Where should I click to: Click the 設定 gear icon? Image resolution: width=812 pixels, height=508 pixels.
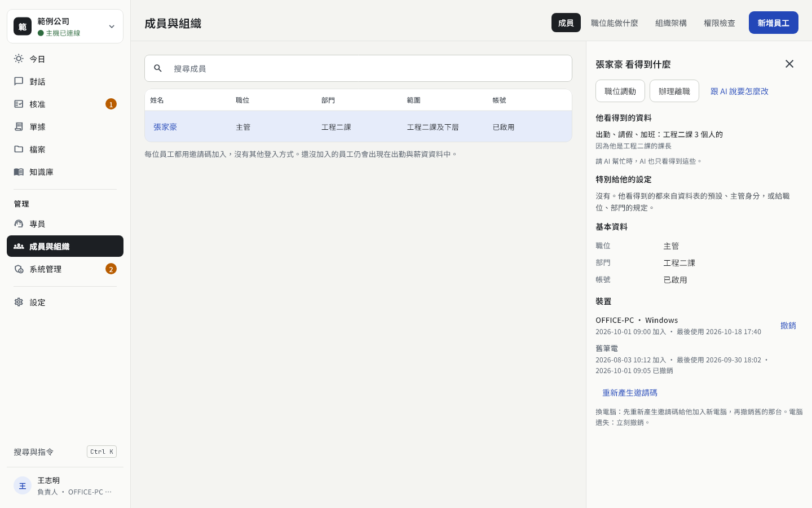click(19, 302)
